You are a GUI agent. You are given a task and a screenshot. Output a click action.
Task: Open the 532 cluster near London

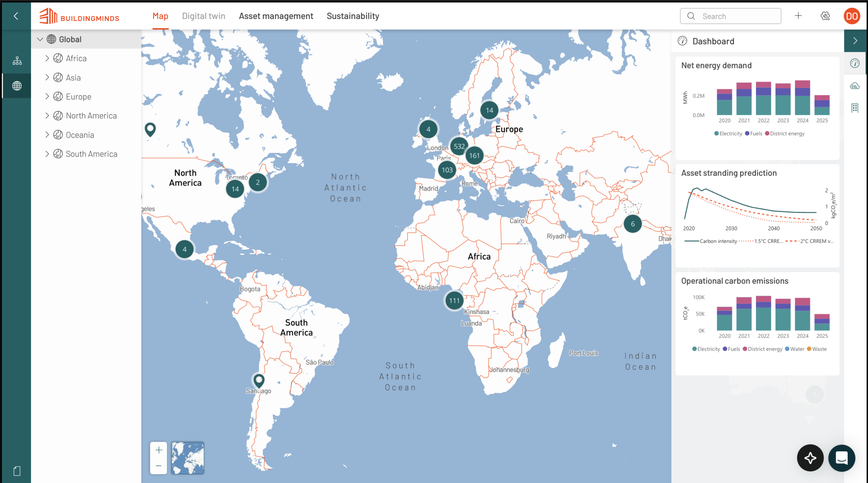pos(459,146)
